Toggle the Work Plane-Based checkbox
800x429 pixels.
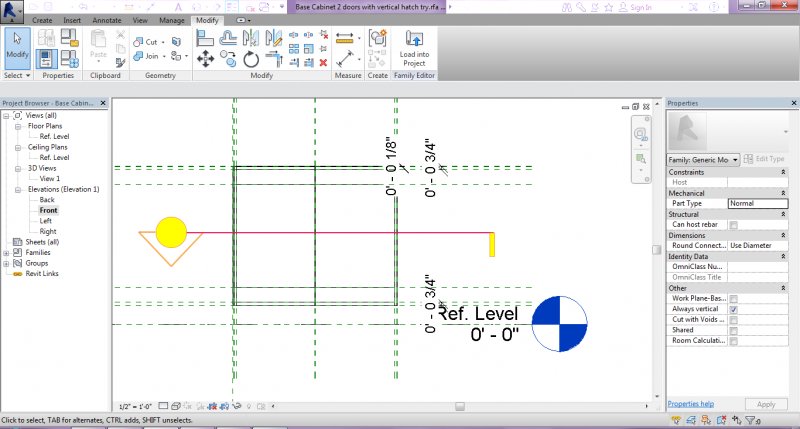(x=733, y=299)
